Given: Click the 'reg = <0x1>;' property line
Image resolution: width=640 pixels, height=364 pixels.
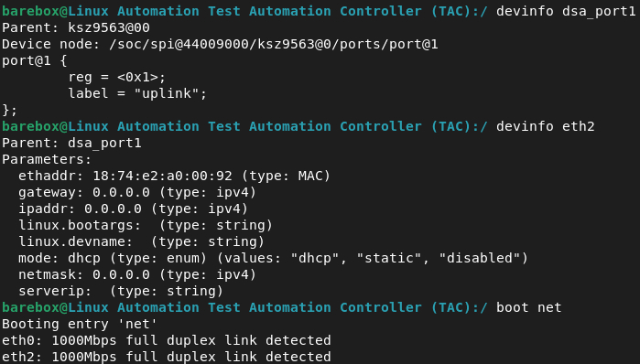Looking at the screenshot, I should coord(116,77).
